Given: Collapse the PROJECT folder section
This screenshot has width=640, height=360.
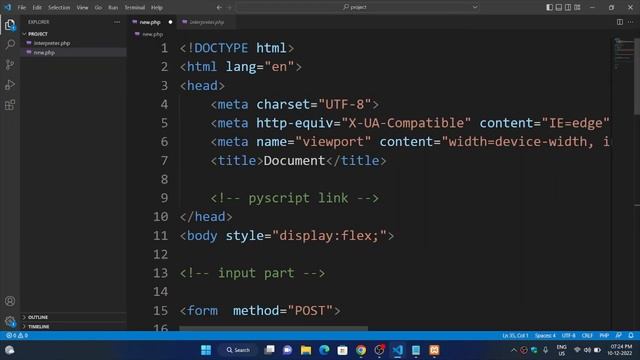Looking at the screenshot, I should pyautogui.click(x=38, y=34).
